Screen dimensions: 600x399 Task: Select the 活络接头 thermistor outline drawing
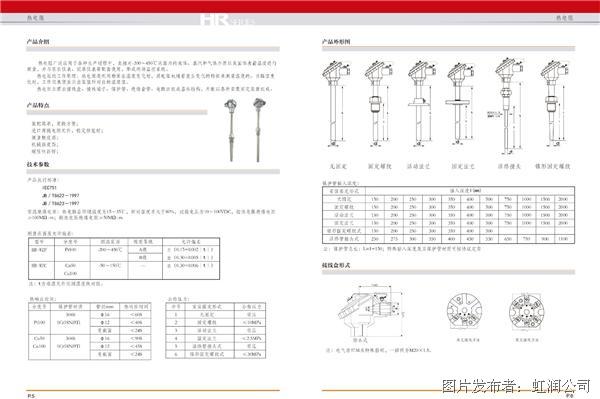(x=506, y=106)
